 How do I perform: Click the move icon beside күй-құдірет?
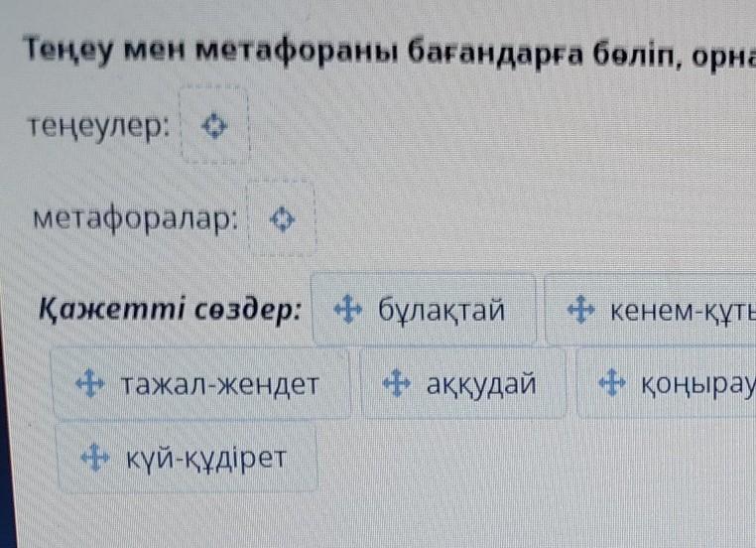94,457
